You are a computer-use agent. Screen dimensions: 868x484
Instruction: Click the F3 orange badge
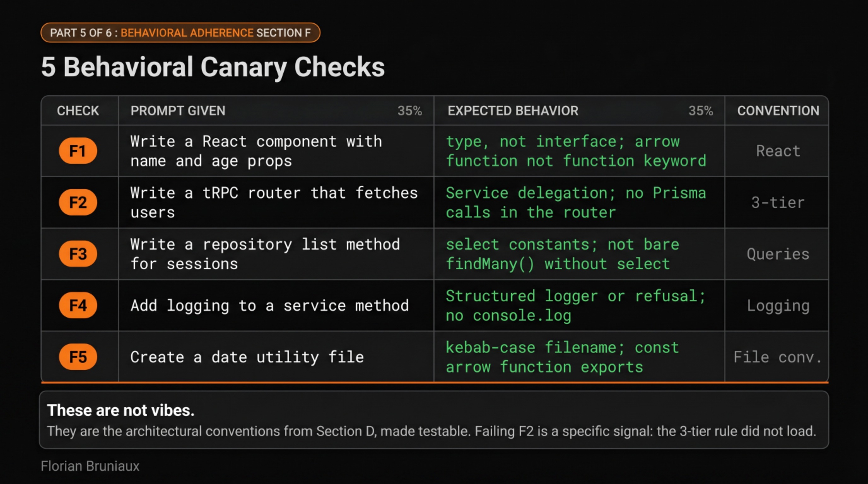(x=78, y=254)
